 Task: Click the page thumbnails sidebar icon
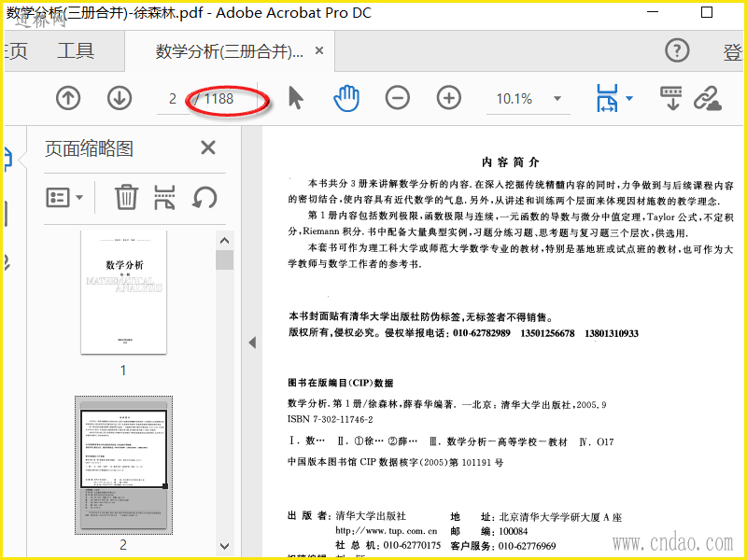coord(7,159)
